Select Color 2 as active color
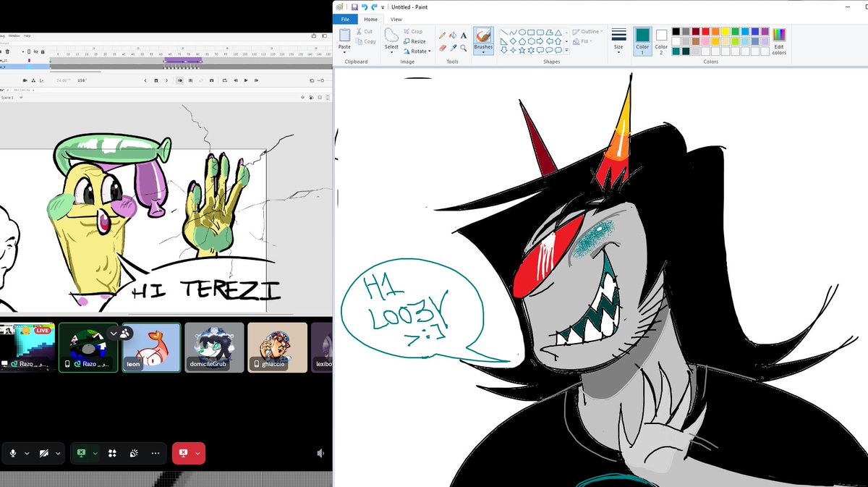The image size is (868, 487). click(x=661, y=41)
